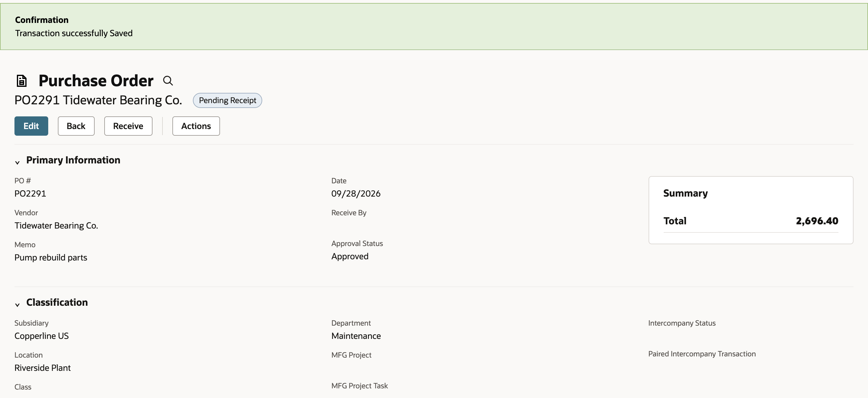868x398 pixels.
Task: Click the Approved approval status value
Action: (x=350, y=257)
